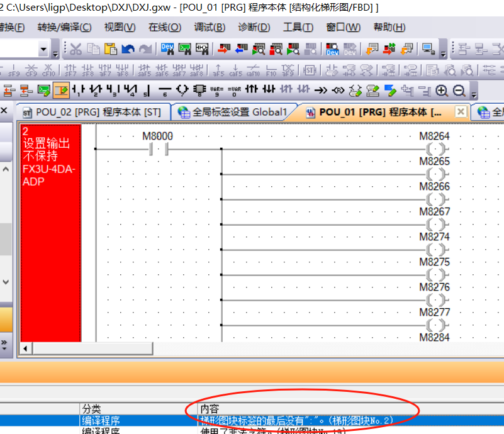504x434 pixels.
Task: Click the Cut scissors icon
Action: click(x=76, y=49)
